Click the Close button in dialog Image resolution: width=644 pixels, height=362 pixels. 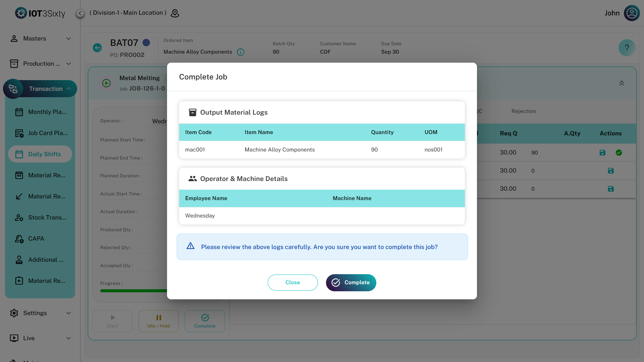tap(292, 283)
